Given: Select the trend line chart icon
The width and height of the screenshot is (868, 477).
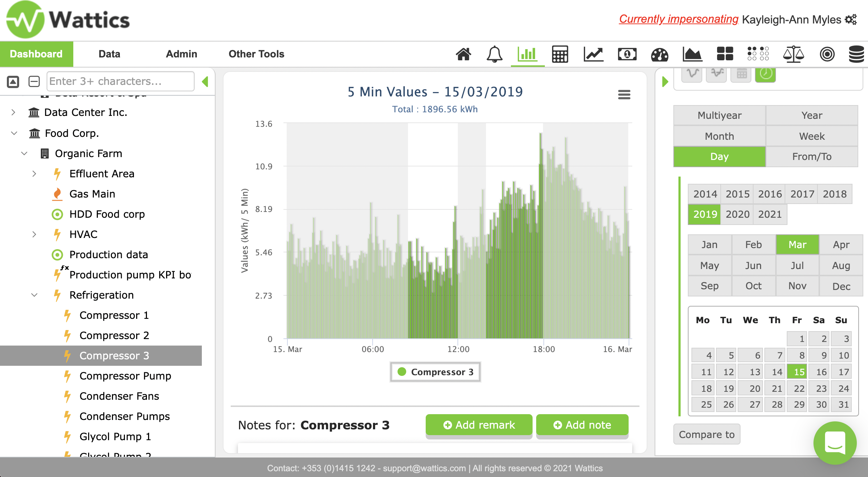Looking at the screenshot, I should click(593, 55).
